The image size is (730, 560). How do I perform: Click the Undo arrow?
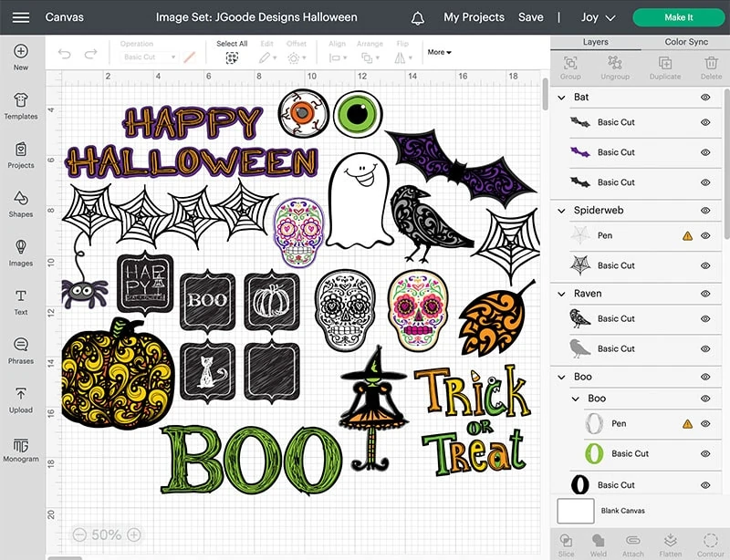click(x=64, y=55)
